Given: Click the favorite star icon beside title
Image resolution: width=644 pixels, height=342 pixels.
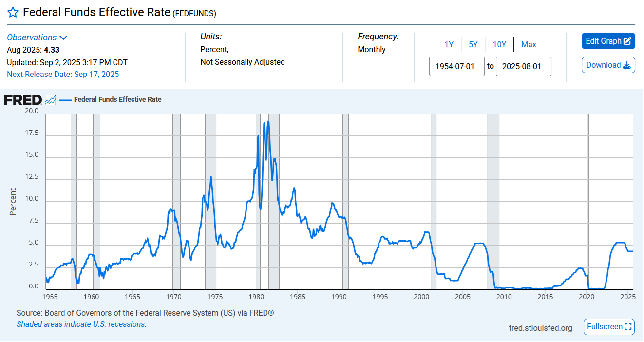Looking at the screenshot, I should (13, 12).
